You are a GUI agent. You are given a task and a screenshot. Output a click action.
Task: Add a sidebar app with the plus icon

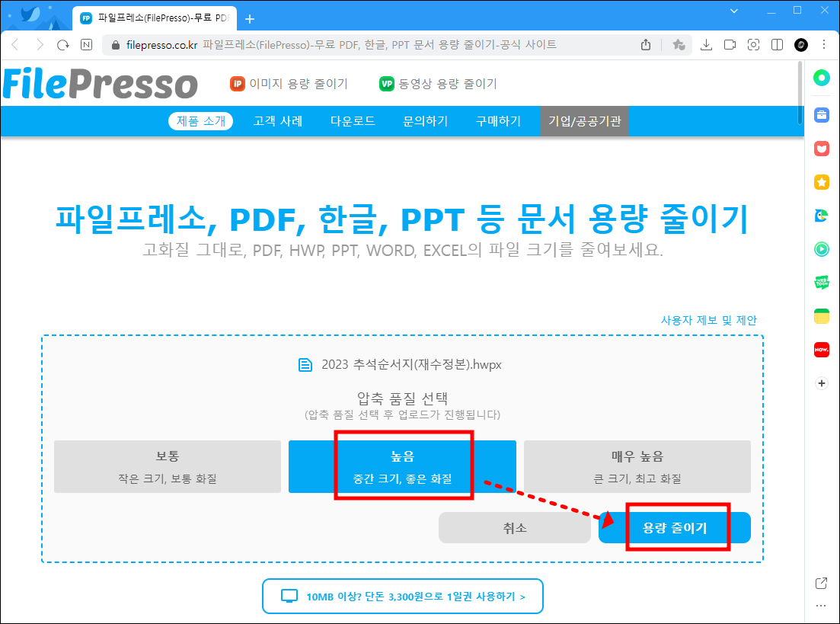click(821, 383)
